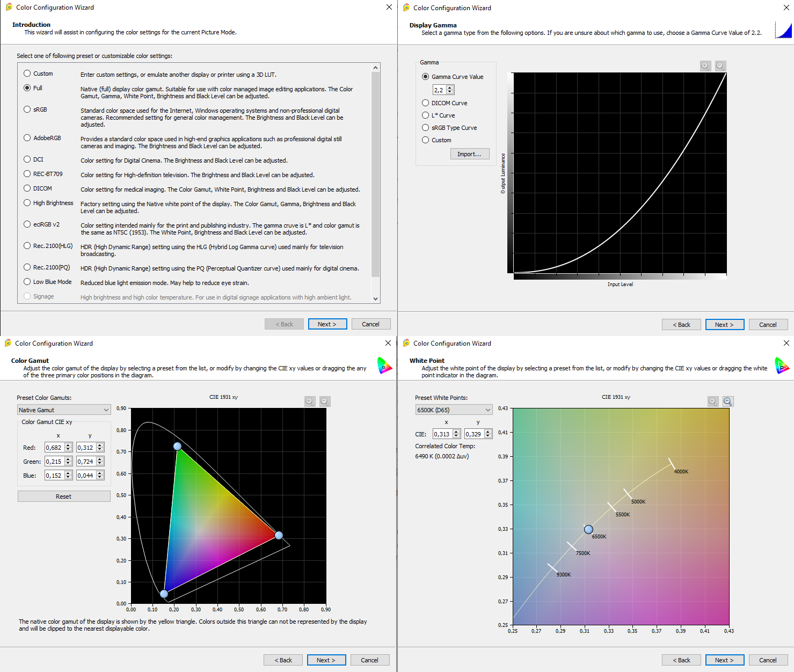Increase the Gamma Curve Value with spinner
The width and height of the screenshot is (794, 672).
(x=450, y=87)
